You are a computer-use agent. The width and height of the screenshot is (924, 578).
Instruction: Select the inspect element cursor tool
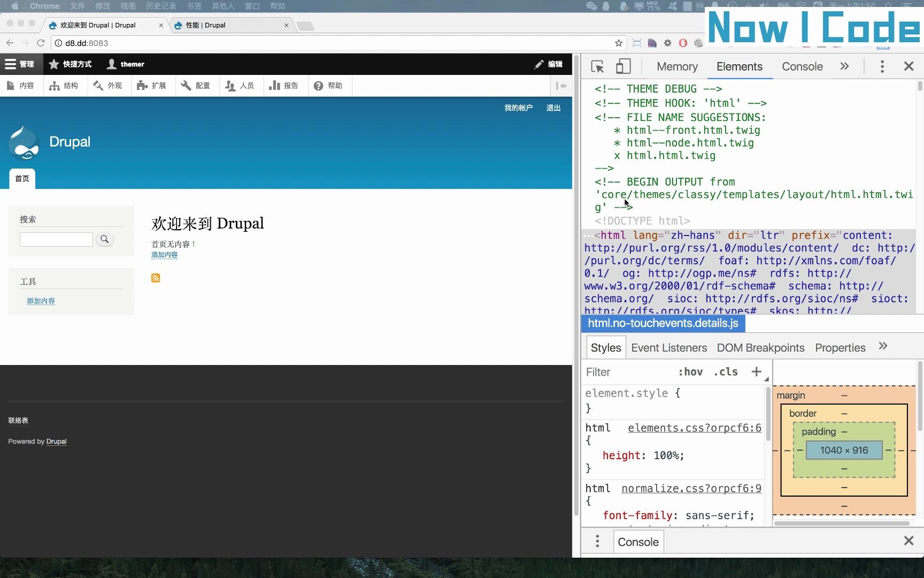point(597,66)
